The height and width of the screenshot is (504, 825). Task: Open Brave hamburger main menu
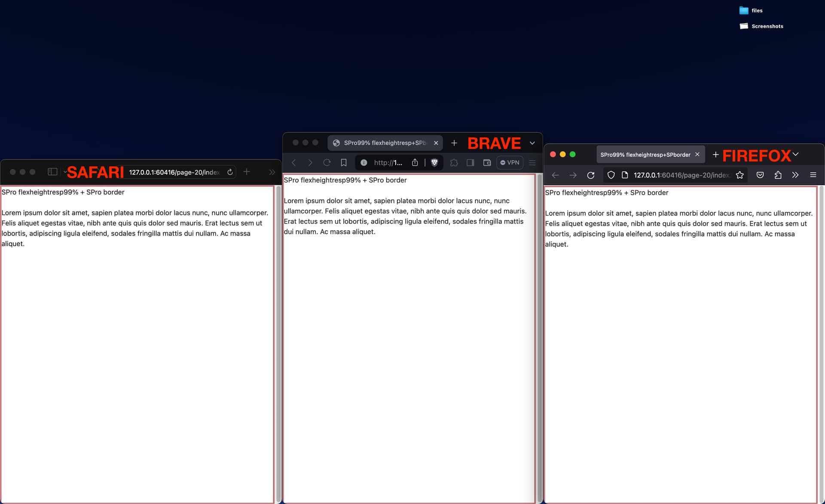tap(532, 162)
